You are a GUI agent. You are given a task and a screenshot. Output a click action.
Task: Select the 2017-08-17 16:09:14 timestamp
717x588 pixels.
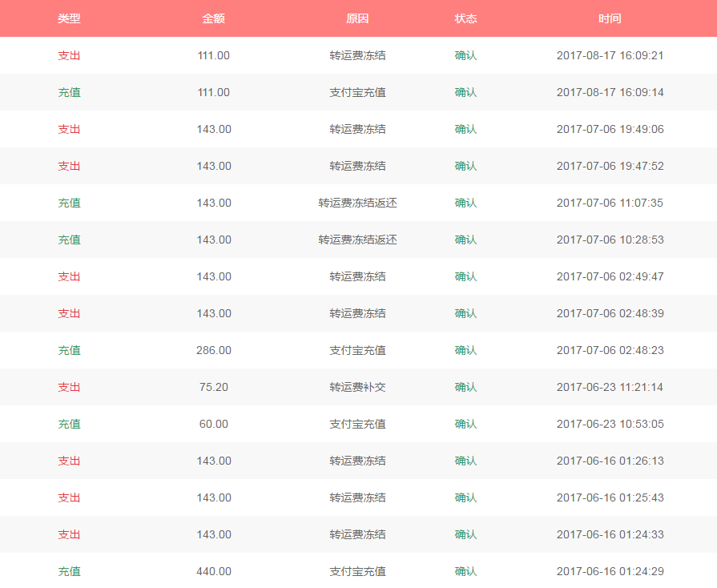point(610,93)
